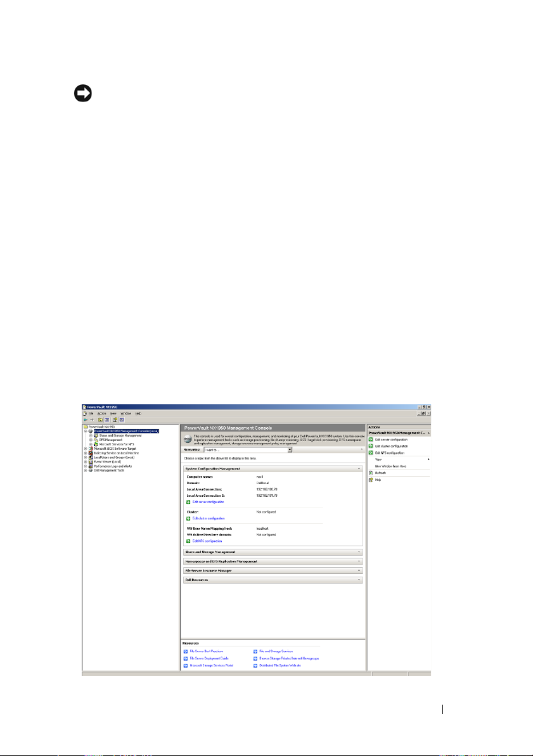533x756 pixels.
Task: Click the Performance Logs and Alerts tree icon
Action: [x=91, y=466]
